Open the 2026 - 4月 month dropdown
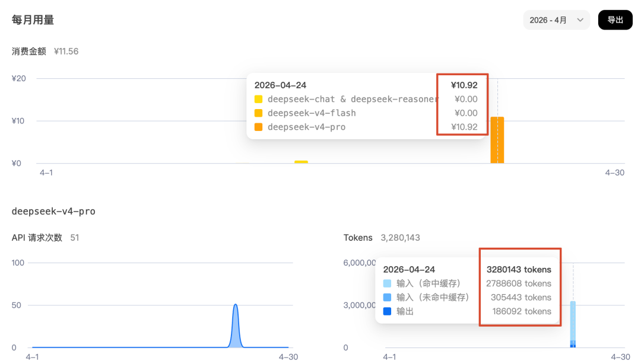641x364 pixels. click(556, 20)
